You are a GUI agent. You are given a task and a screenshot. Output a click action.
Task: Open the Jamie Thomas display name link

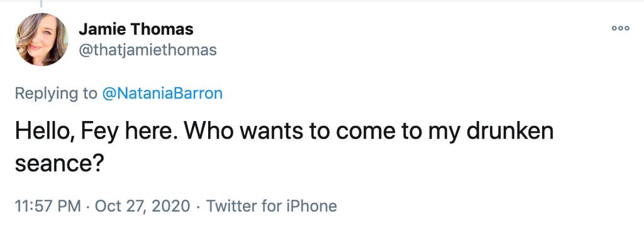click(136, 29)
